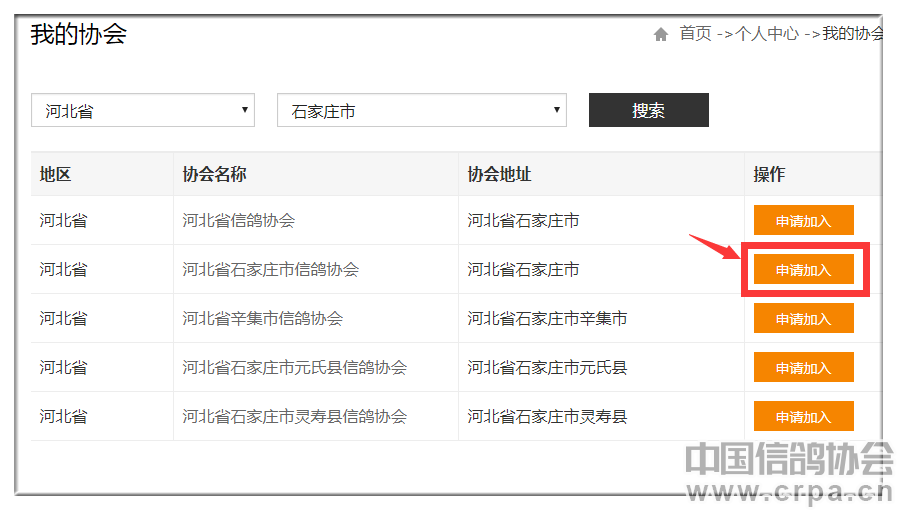The height and width of the screenshot is (510, 897).
Task: Click address cell 河北省石家庄市灵寿县
Action: pyautogui.click(x=547, y=417)
